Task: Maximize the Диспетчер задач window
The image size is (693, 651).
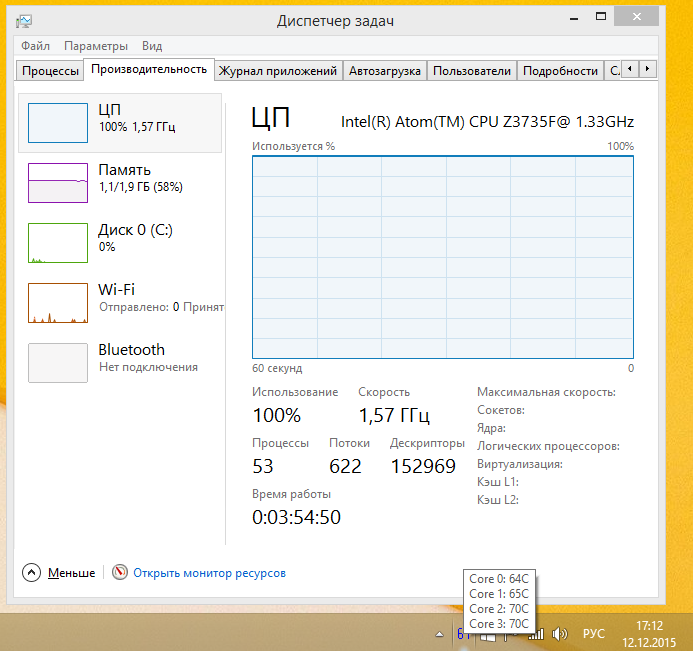Action: point(601,17)
